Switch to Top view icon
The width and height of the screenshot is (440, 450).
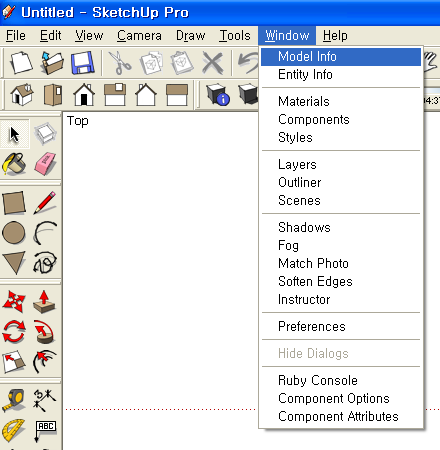(x=53, y=94)
